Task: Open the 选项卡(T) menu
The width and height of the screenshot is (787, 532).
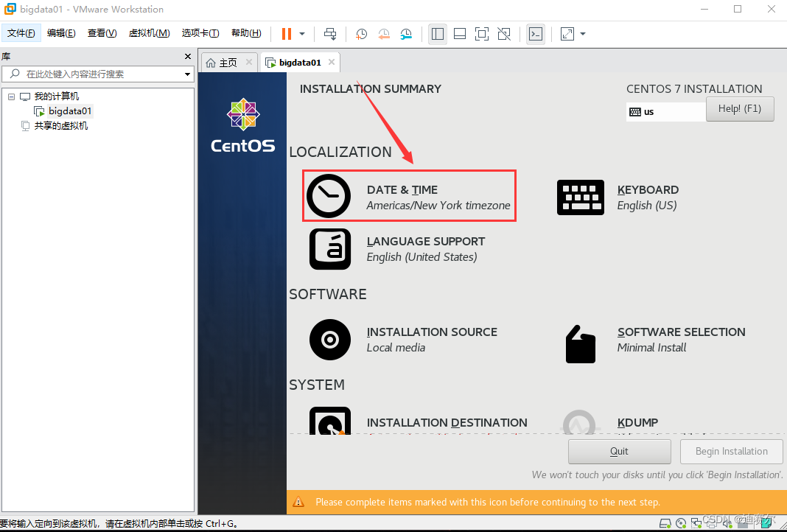Action: click(x=200, y=33)
